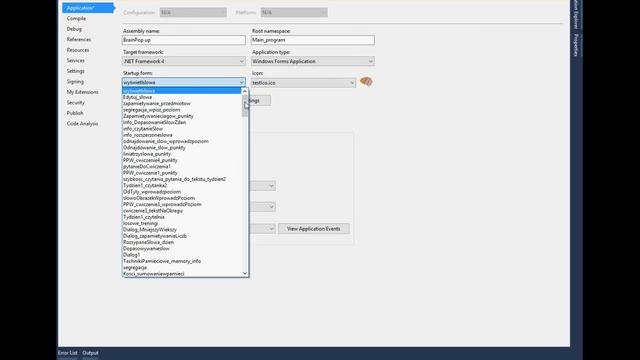Switch to the Settings tab
This screenshot has height=360, width=640.
[x=76, y=71]
